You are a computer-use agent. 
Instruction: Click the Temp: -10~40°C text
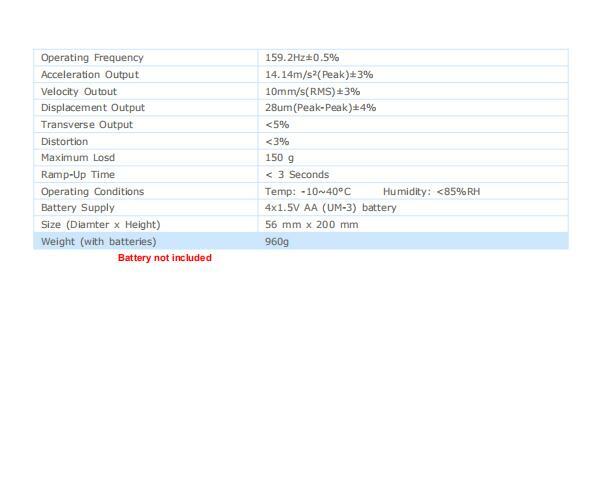(308, 191)
